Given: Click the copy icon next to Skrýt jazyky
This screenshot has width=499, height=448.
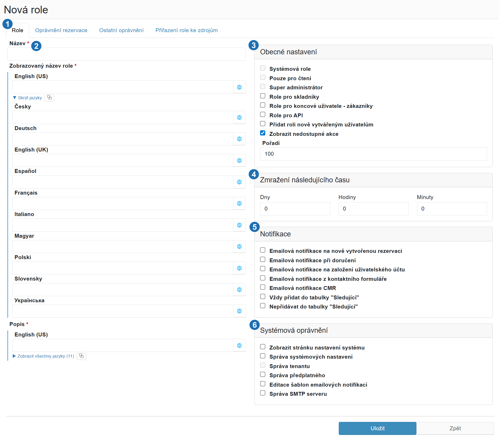Looking at the screenshot, I should coord(49,98).
